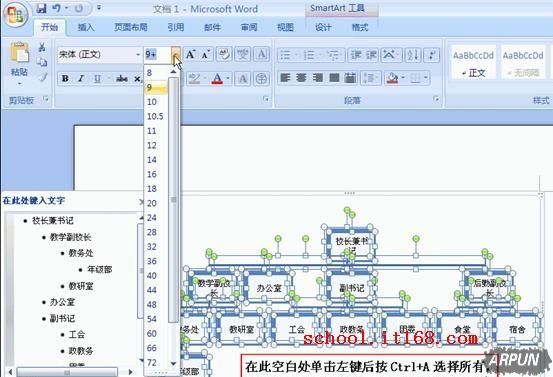Open SmartArt 格式 tab
Viewport: 553px width, 377px height.
point(360,28)
